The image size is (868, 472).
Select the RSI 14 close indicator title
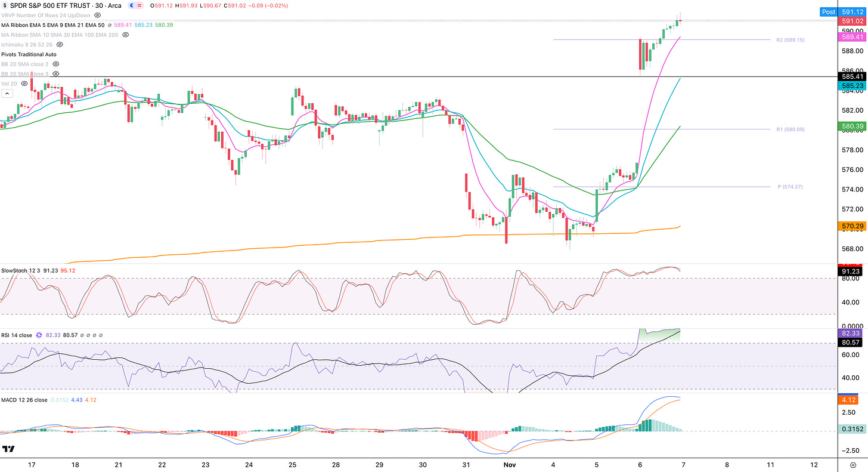pyautogui.click(x=17, y=335)
